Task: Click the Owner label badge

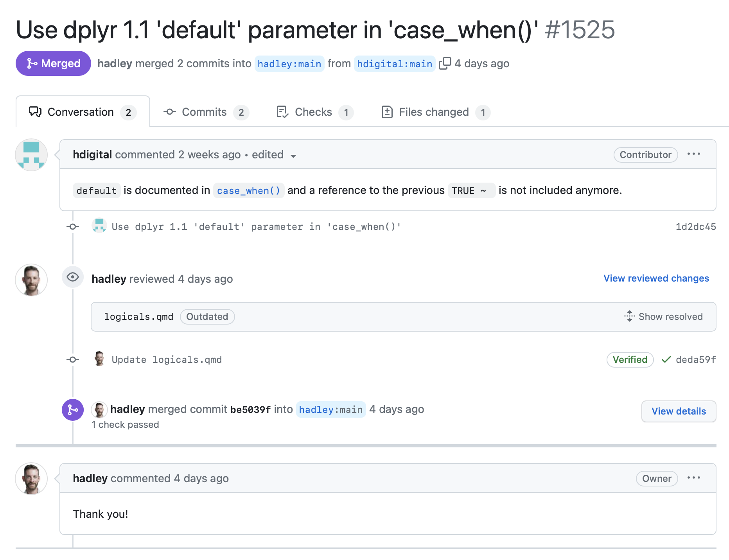Action: point(657,478)
